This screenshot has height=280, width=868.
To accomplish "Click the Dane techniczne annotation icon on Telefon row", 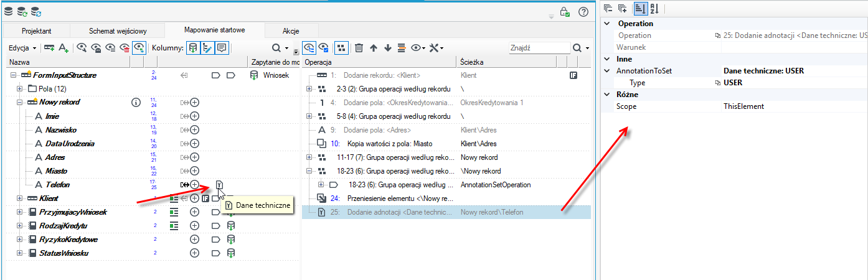I will [x=220, y=184].
